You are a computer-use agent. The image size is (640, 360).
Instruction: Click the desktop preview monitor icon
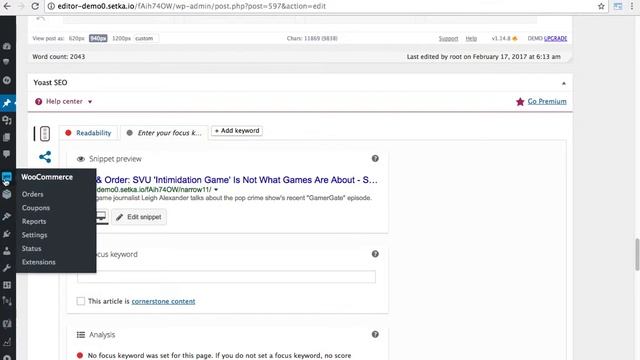101,216
